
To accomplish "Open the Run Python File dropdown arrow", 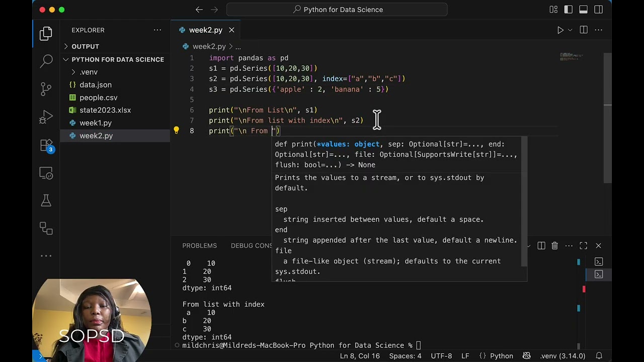I will click(570, 30).
